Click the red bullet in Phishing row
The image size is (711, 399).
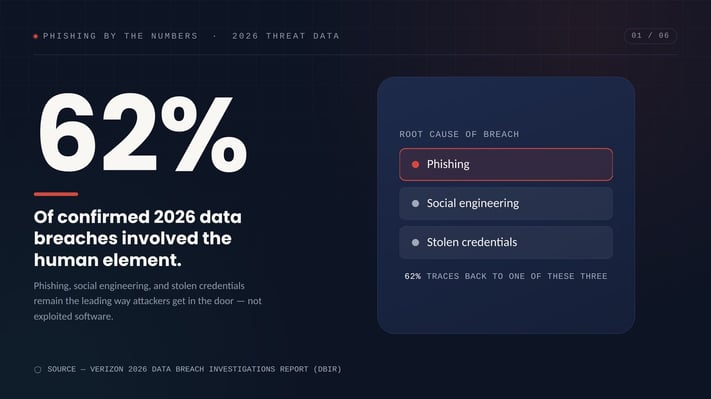pyautogui.click(x=415, y=165)
